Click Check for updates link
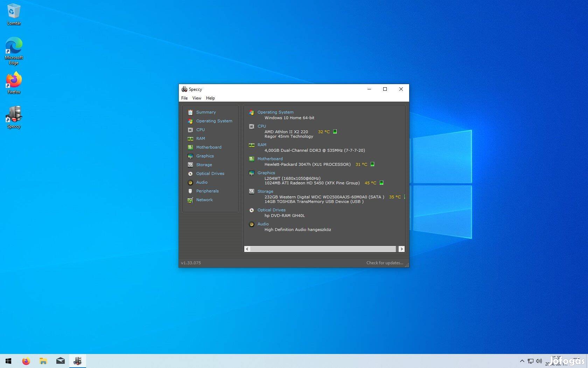 [385, 263]
